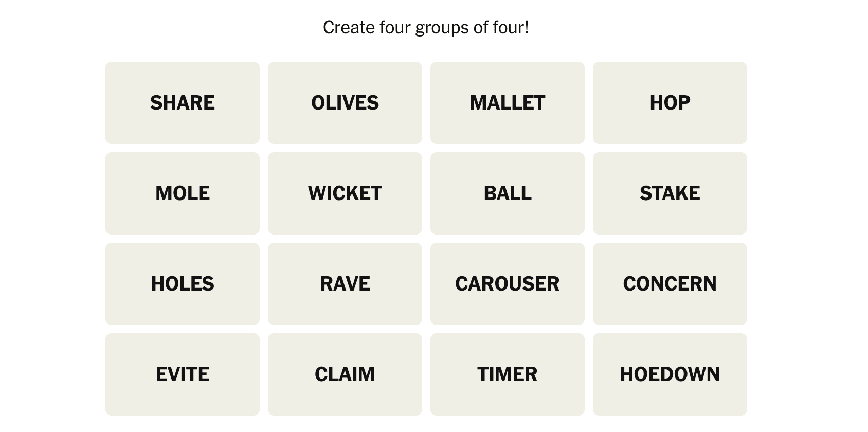Select the BALL word tile
Screen dimensions: 868x432
[507, 193]
